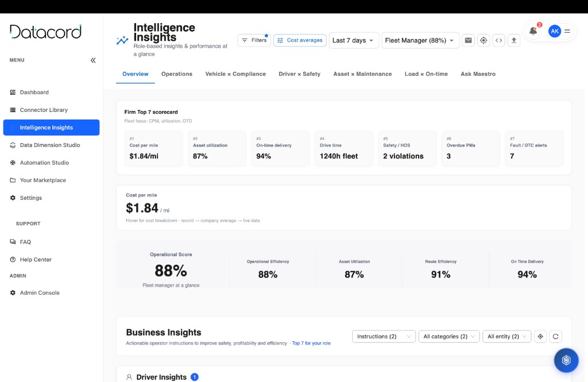Click the Driver Insights count badge
The height and width of the screenshot is (382, 588).
coord(195,377)
